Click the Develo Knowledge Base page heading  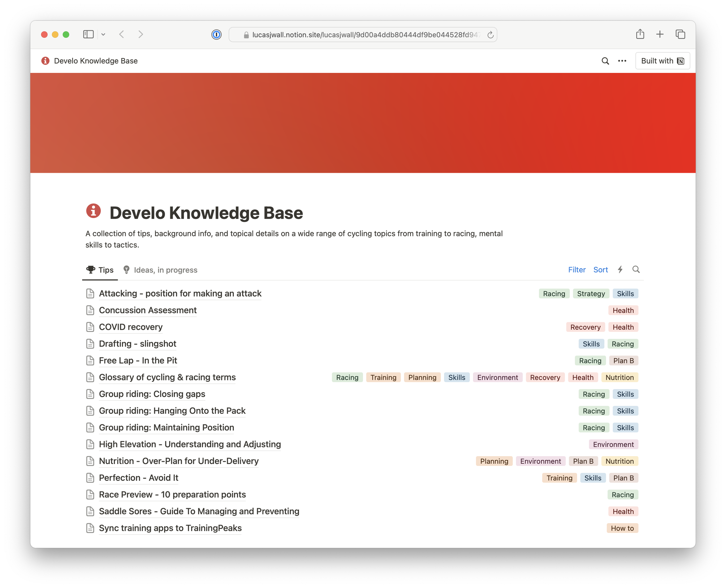pos(206,213)
